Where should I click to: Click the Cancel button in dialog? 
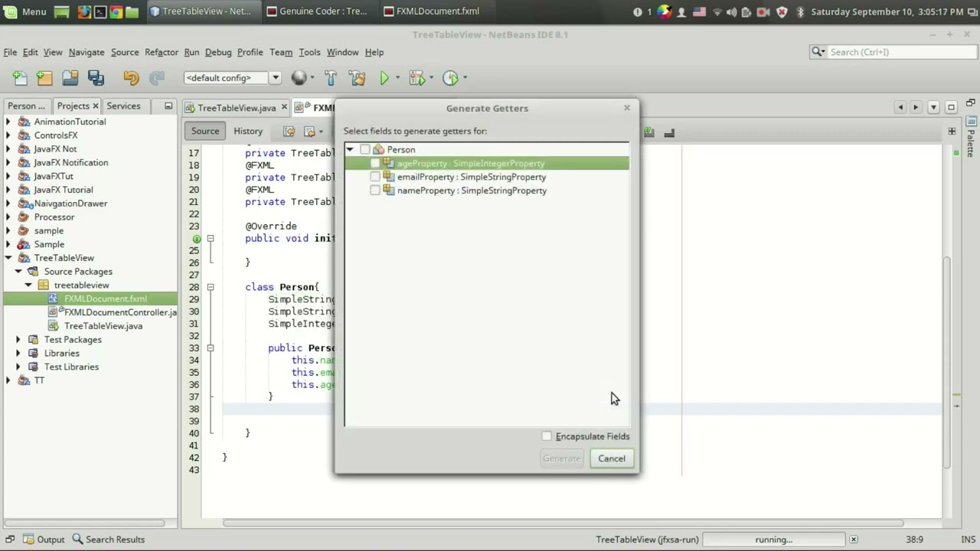tap(612, 458)
